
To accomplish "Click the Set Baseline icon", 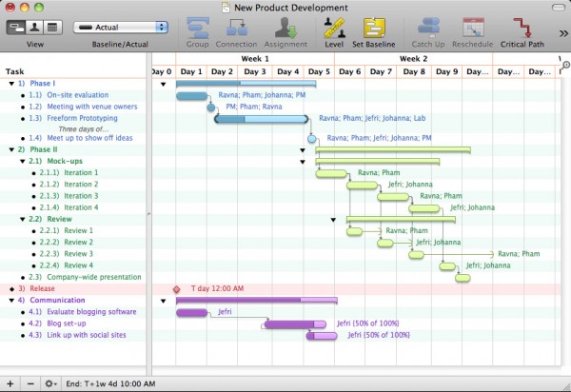I will pyautogui.click(x=372, y=28).
